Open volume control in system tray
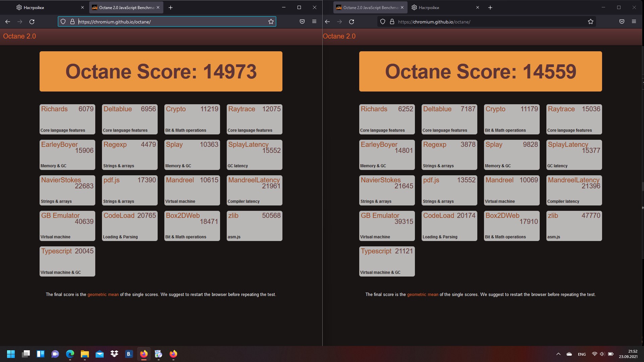The width and height of the screenshot is (644, 362). pyautogui.click(x=602, y=354)
